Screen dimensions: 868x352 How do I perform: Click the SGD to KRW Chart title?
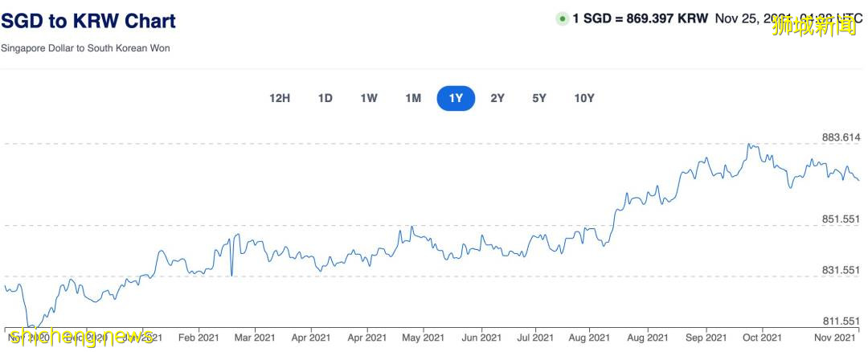(x=88, y=21)
